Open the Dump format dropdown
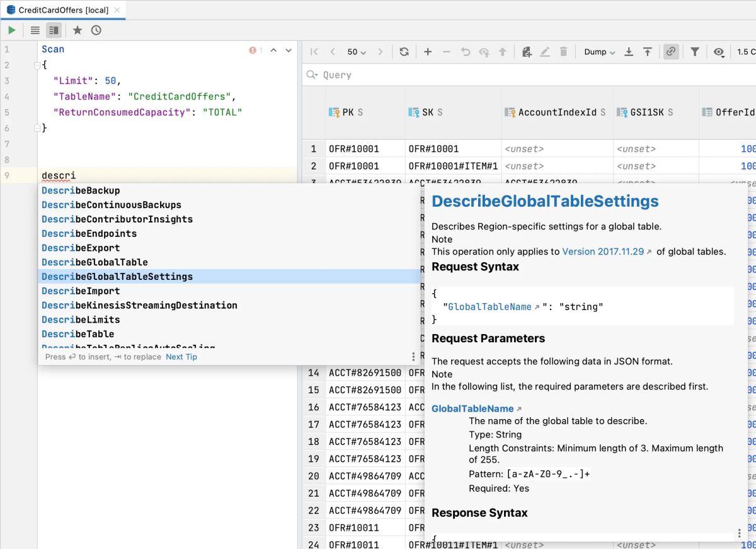Viewport: 756px width, 549px height. click(599, 52)
